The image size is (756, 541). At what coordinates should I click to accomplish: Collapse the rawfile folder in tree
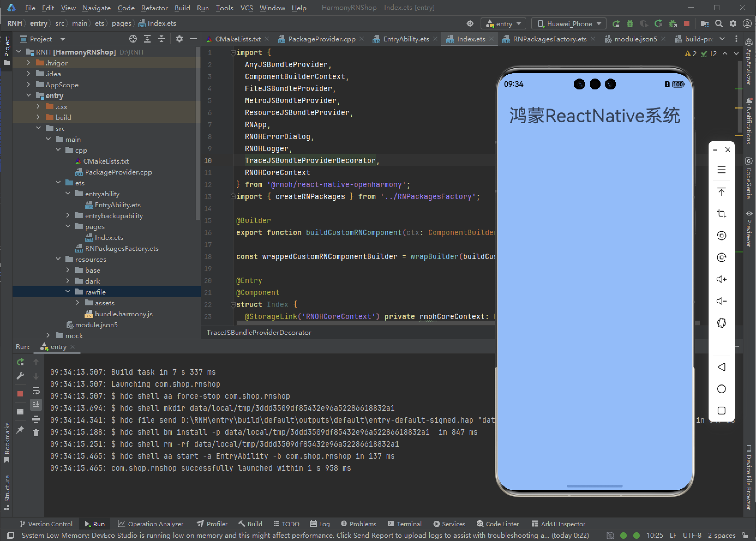point(68,292)
